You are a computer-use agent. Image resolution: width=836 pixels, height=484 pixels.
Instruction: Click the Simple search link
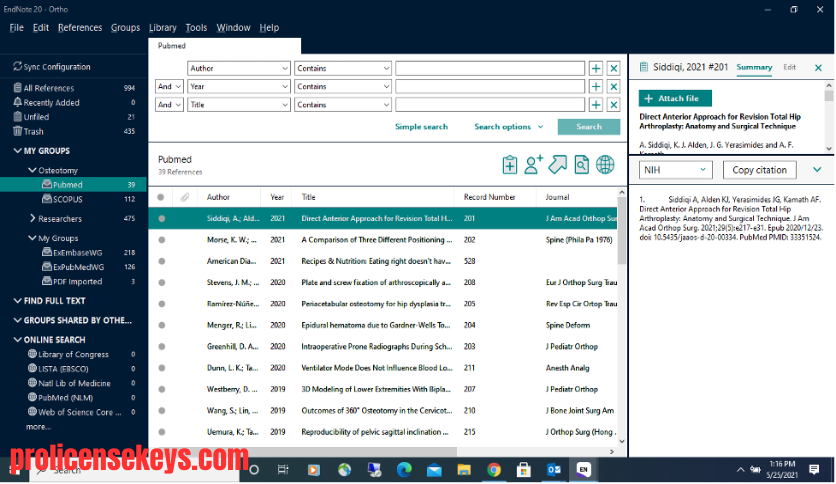click(421, 126)
